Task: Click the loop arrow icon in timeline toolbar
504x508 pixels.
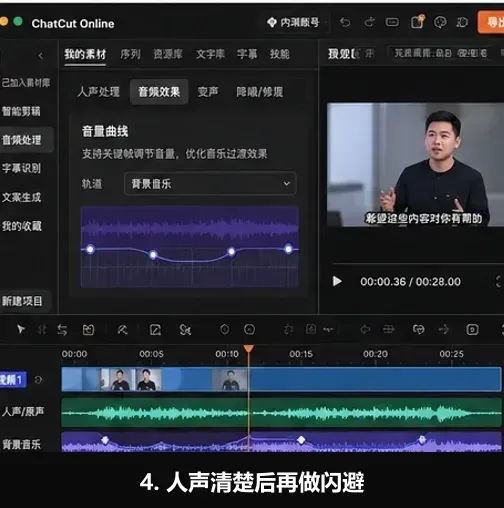Action: point(365,330)
